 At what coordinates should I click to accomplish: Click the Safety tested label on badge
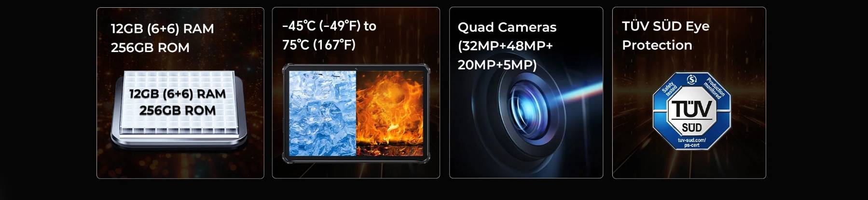[x=669, y=89]
